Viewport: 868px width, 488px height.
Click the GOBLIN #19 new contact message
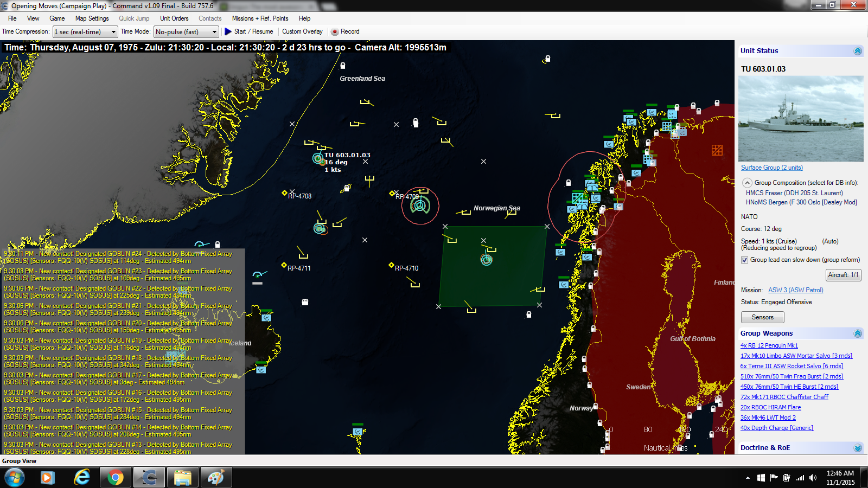pos(118,344)
